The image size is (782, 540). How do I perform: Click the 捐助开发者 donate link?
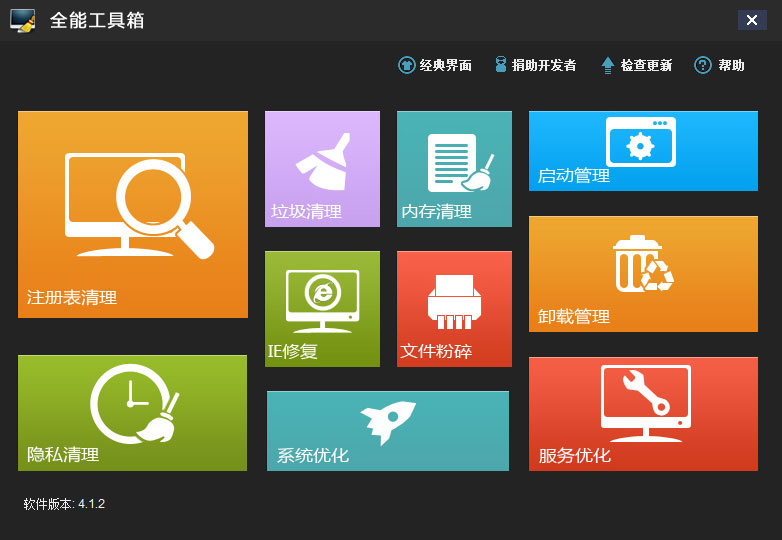point(536,65)
